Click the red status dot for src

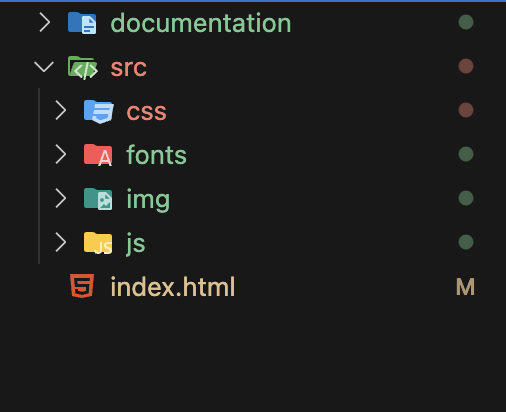pos(466,66)
